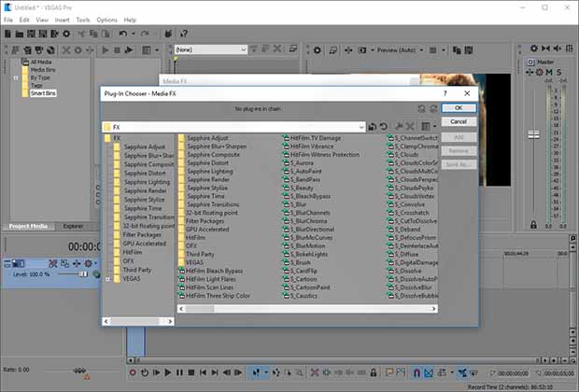Open the FX folder path dropdown
Screen dimensions: 579x392
point(361,127)
